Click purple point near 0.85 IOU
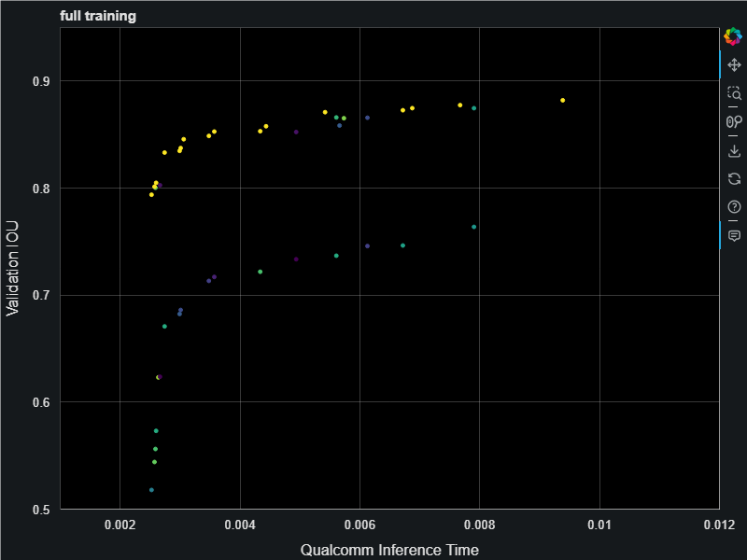The height and width of the screenshot is (560, 747). click(296, 133)
